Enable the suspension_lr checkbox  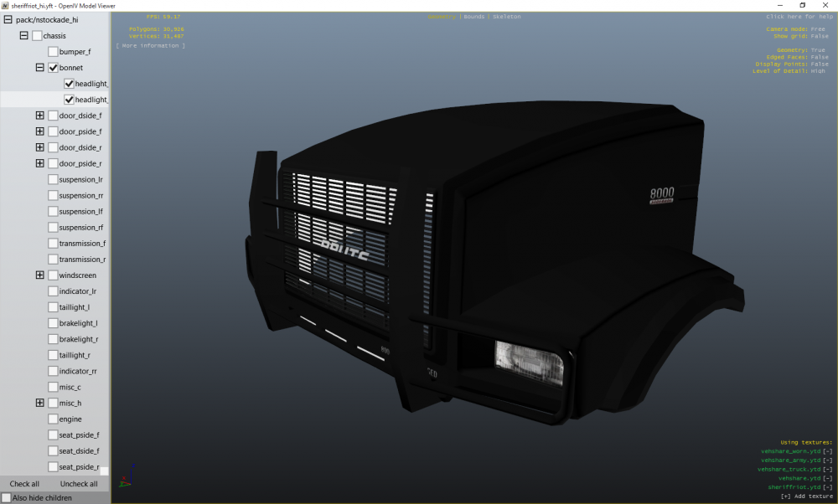pos(53,179)
